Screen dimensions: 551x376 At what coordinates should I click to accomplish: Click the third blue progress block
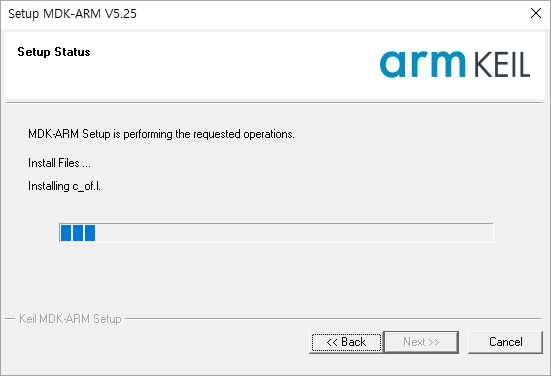pyautogui.click(x=90, y=233)
